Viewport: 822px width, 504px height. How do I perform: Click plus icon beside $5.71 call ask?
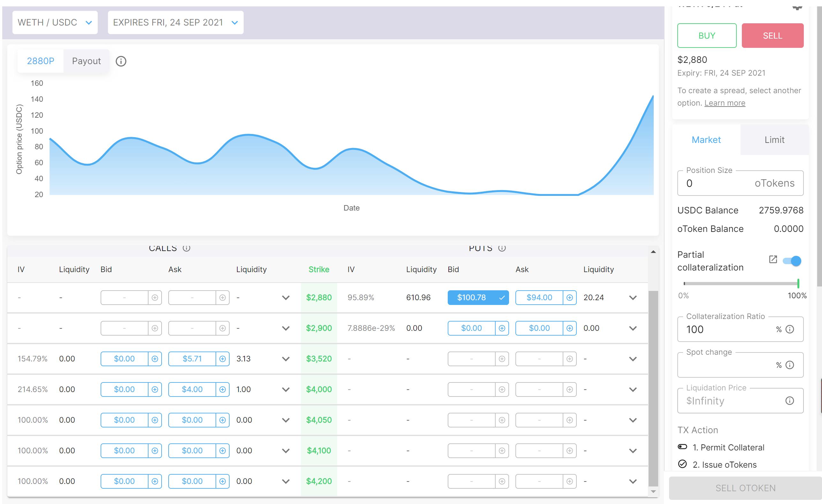point(223,359)
